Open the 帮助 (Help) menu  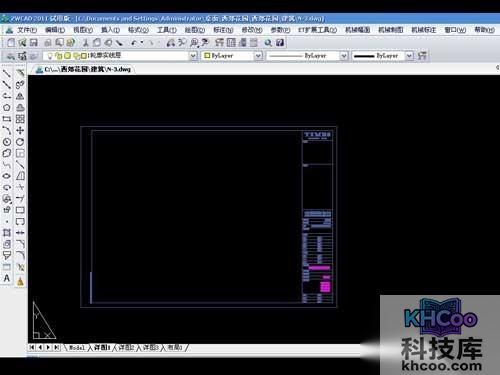(485, 30)
